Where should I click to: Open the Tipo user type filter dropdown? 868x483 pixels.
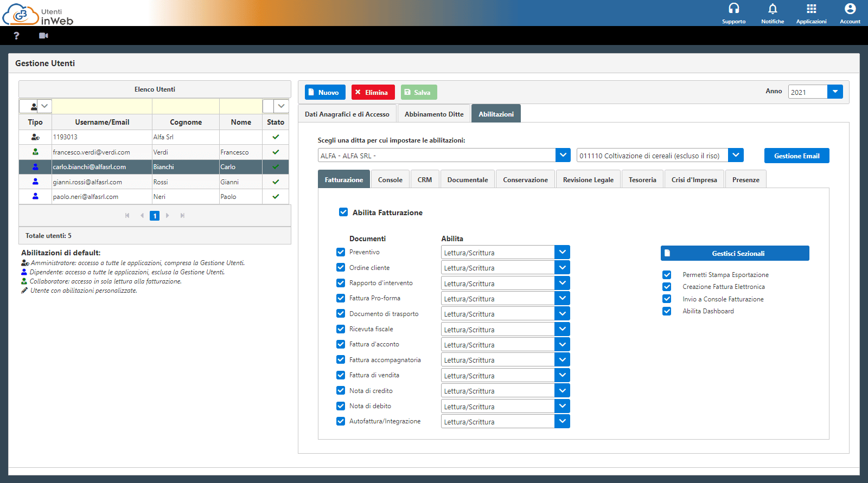pyautogui.click(x=44, y=106)
